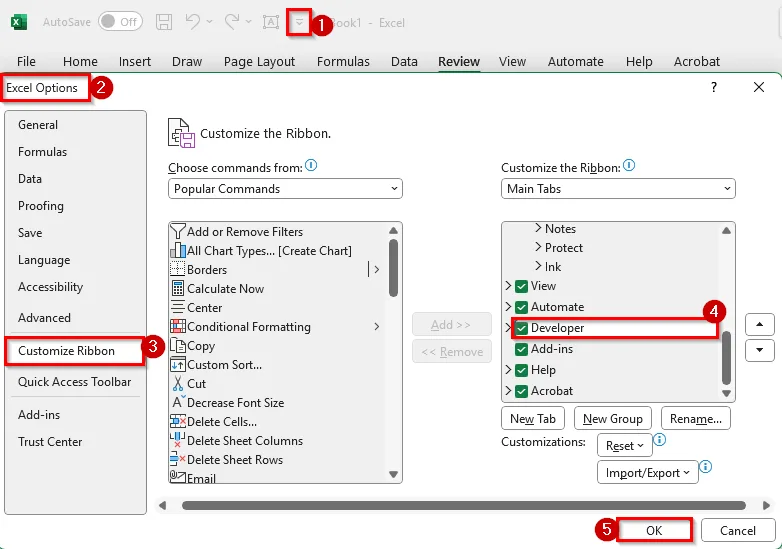Image resolution: width=782 pixels, height=549 pixels.
Task: Switch to the Home ribbon tab
Action: coord(80,61)
